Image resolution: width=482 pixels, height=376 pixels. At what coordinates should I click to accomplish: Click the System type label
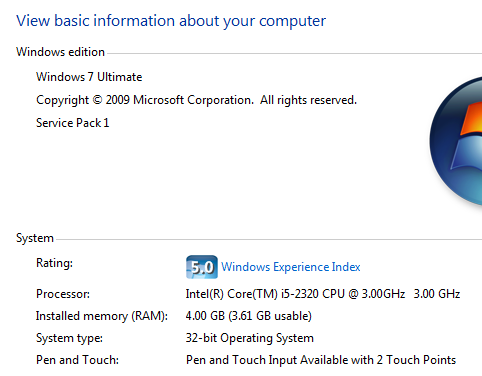pyautogui.click(x=69, y=338)
